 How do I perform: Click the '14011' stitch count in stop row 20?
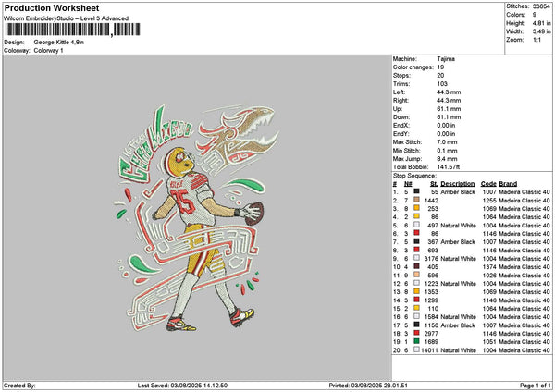(x=430, y=350)
